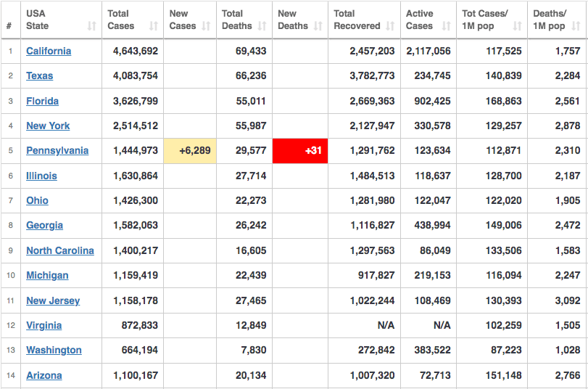The image size is (588, 389).
Task: Open the California state link
Action: (x=49, y=51)
